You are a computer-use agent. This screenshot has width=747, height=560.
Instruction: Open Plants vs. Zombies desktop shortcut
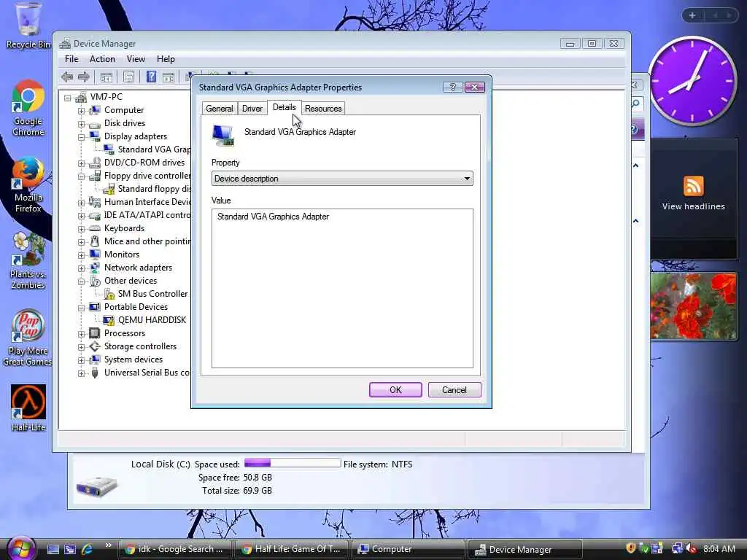coord(28,261)
